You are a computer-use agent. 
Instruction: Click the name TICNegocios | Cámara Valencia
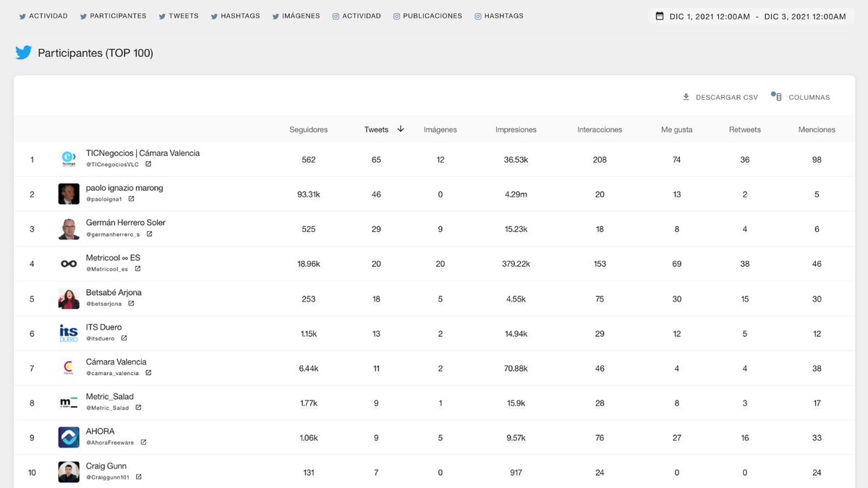click(x=142, y=153)
